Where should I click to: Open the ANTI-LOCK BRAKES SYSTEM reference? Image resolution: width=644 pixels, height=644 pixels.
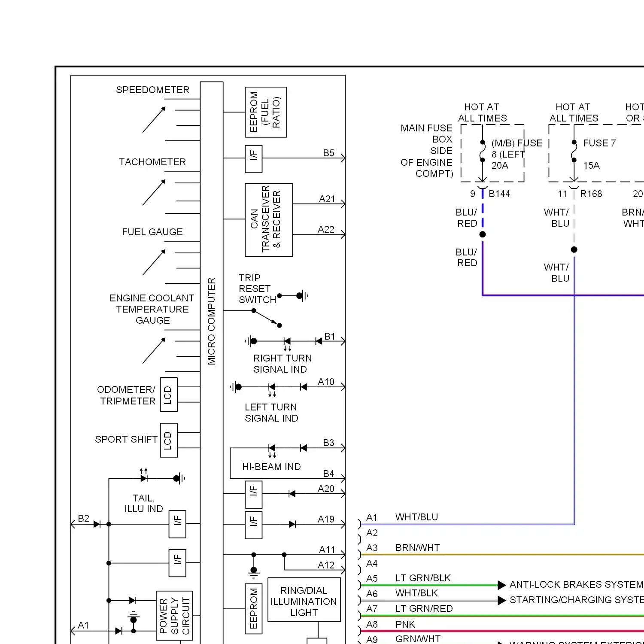(576, 584)
